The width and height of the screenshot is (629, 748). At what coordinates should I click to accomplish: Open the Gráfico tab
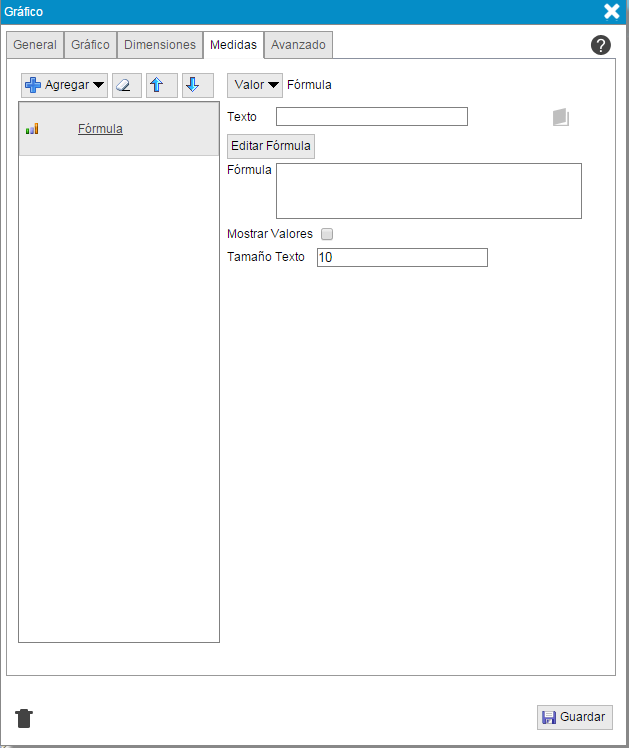tap(90, 45)
